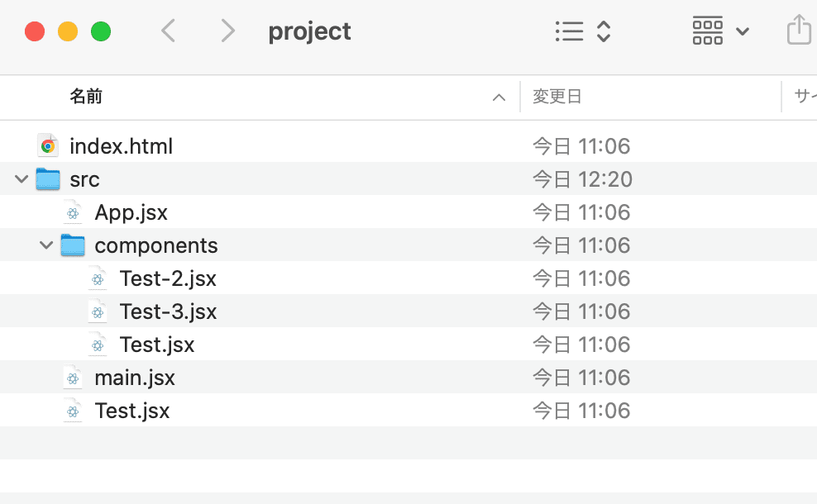The width and height of the screenshot is (817, 504).
Task: Open the view mode up-down selector
Action: [604, 31]
